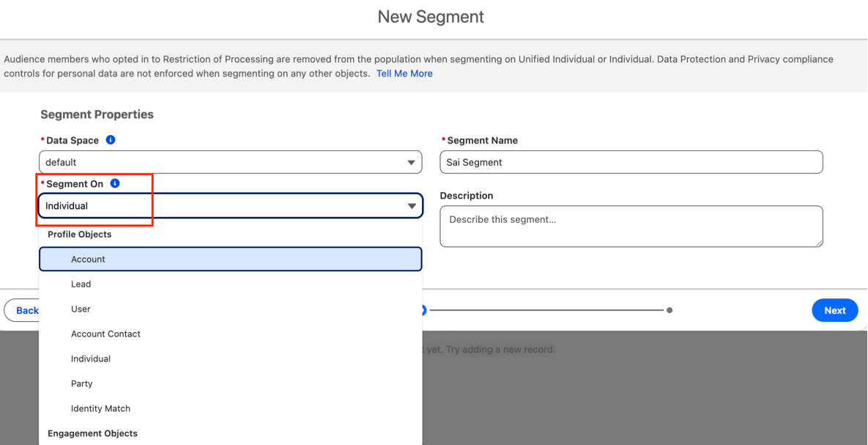Open the Data Space dropdown
The image size is (868, 445).
pyautogui.click(x=230, y=162)
